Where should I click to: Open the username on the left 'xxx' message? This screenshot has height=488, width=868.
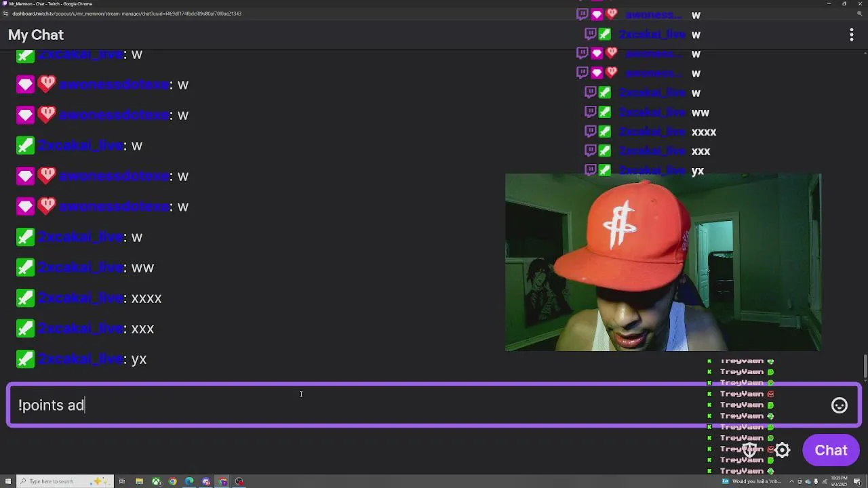click(x=81, y=328)
